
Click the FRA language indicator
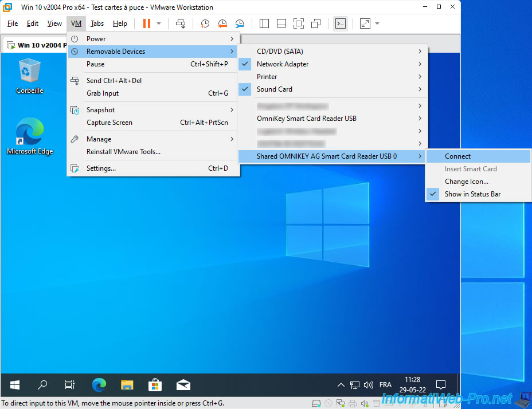pos(385,385)
